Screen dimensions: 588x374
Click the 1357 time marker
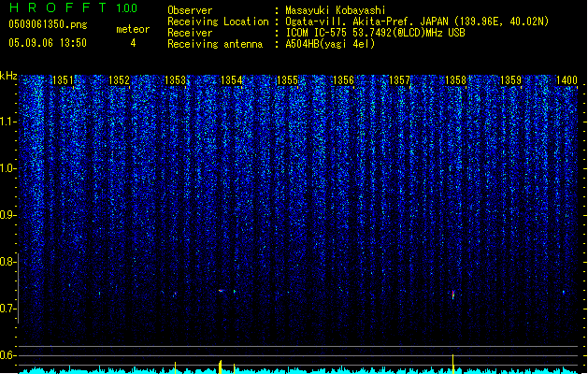400,79
